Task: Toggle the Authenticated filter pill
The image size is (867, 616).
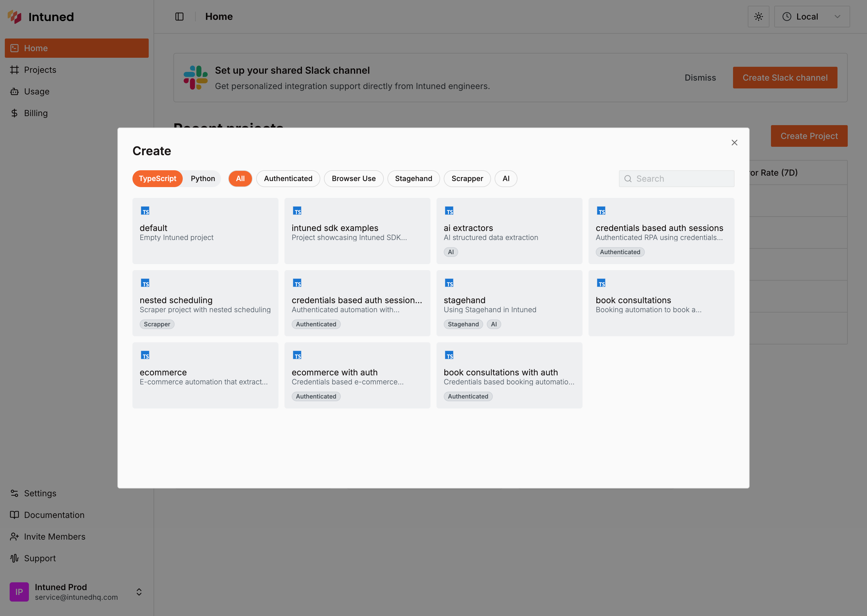Action: pyautogui.click(x=288, y=178)
